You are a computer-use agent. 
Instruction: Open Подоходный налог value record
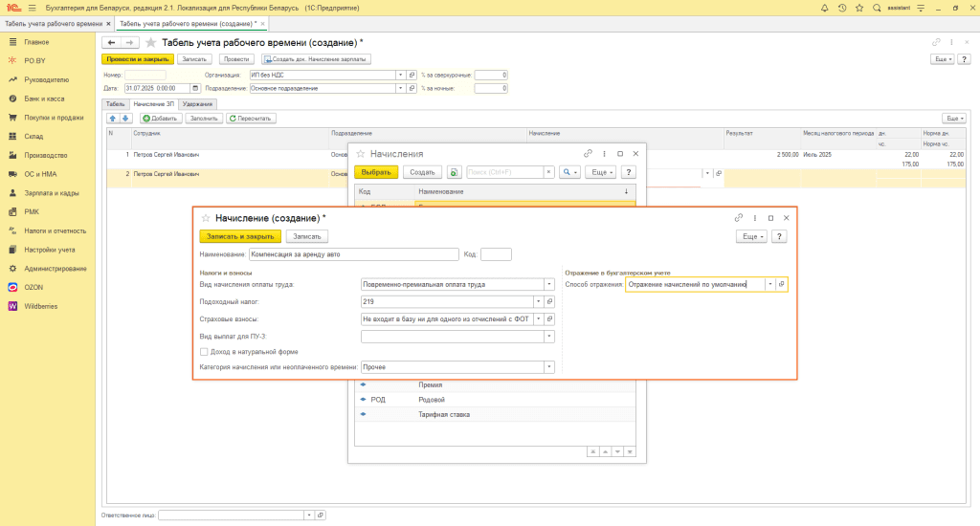click(550, 301)
